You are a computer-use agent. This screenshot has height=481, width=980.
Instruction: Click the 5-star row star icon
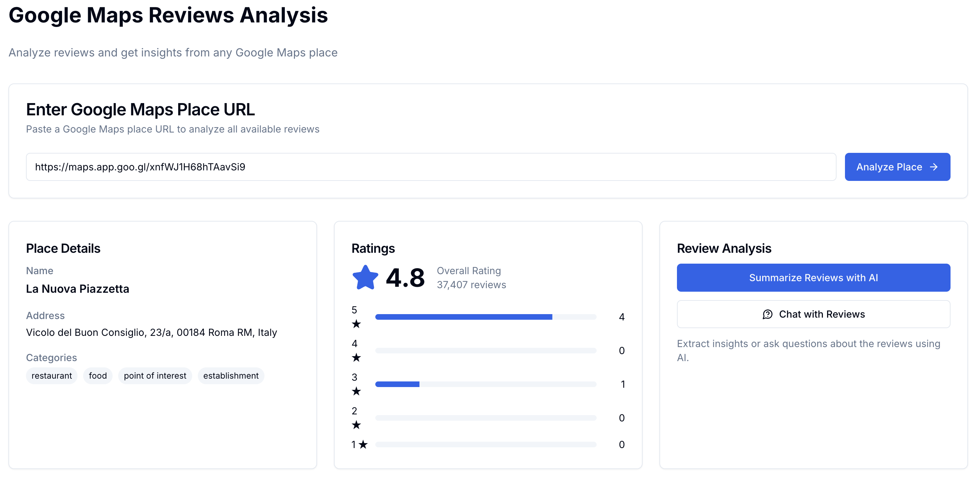coord(356,324)
